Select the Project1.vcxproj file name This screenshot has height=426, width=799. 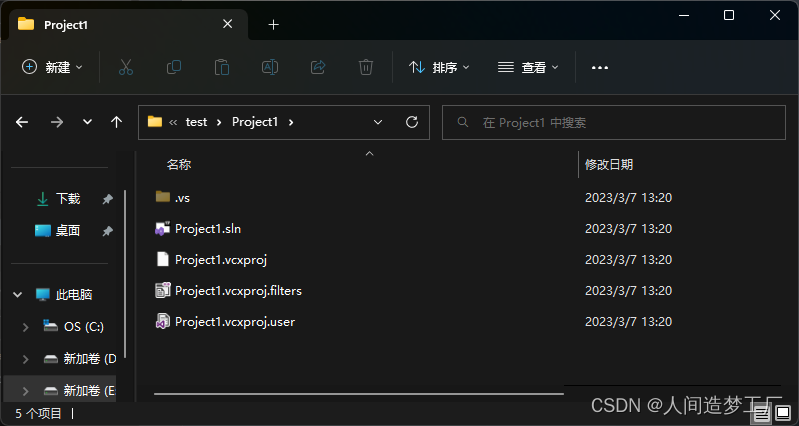click(x=221, y=260)
